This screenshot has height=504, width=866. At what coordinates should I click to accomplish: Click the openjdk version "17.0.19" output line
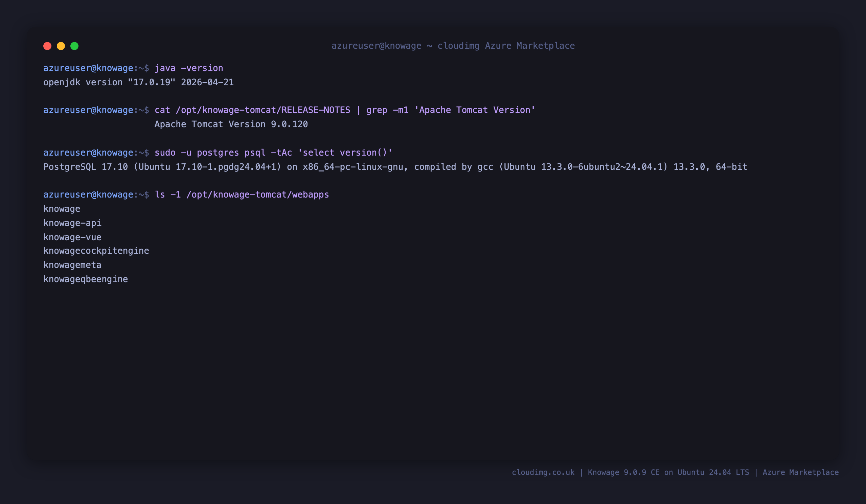click(x=138, y=83)
